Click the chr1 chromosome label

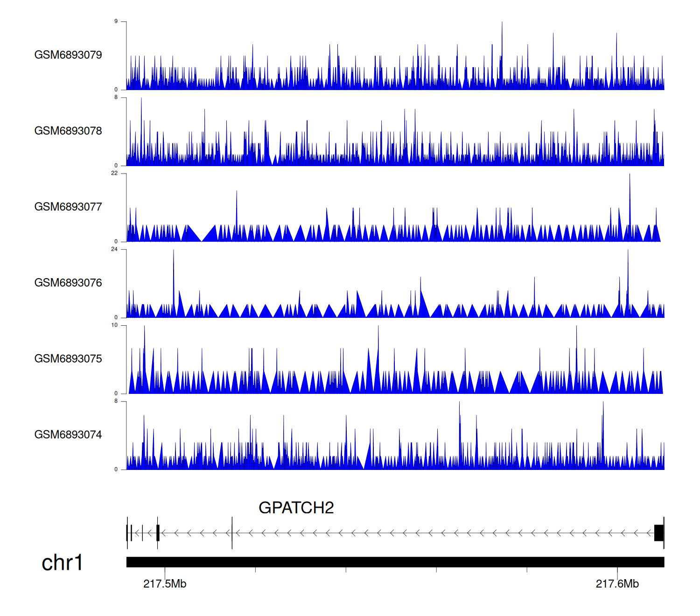coord(62,563)
